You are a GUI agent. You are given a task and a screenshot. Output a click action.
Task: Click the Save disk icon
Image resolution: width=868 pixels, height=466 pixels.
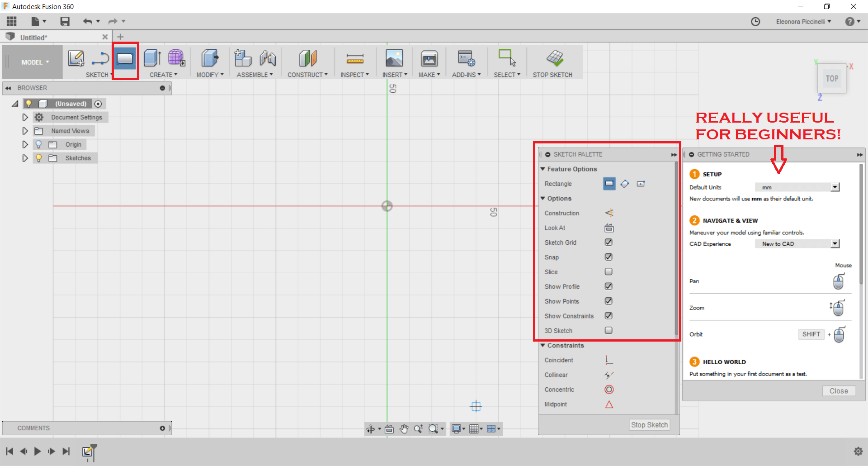65,21
